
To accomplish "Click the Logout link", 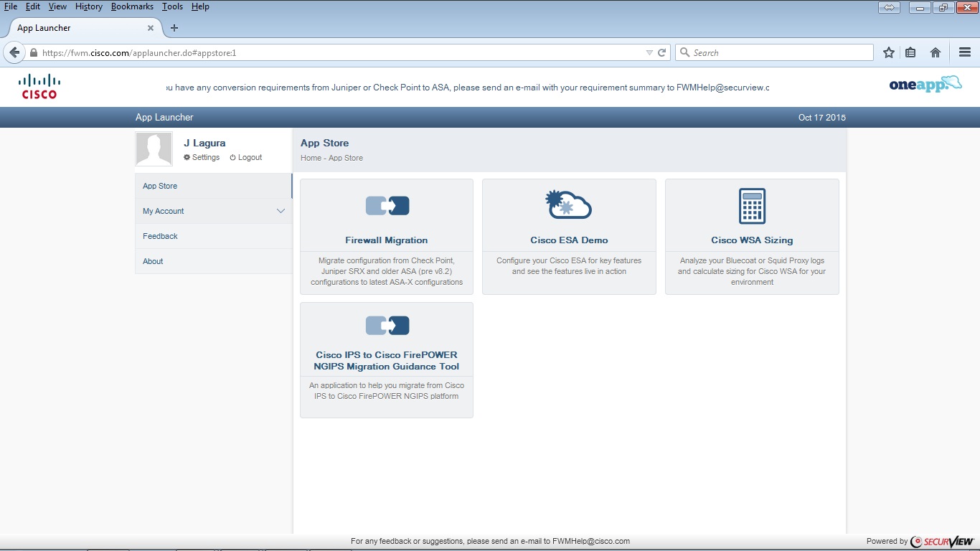I will point(250,157).
